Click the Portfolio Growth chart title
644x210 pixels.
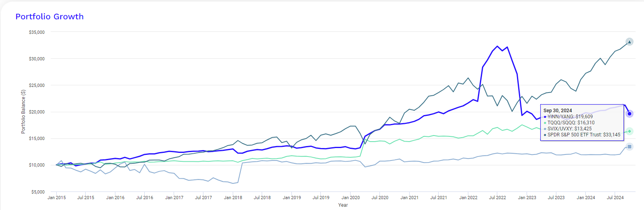pos(49,16)
